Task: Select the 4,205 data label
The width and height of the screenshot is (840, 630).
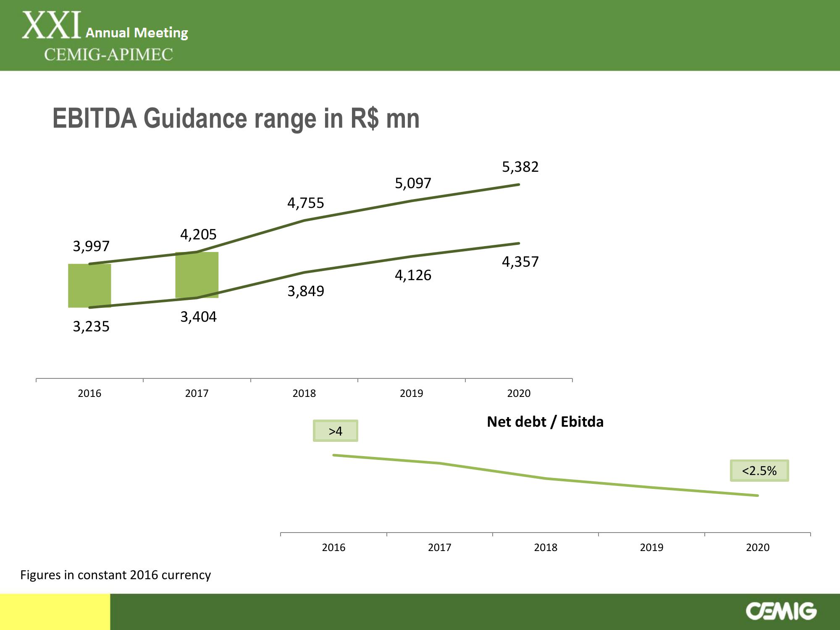Action: 198,234
